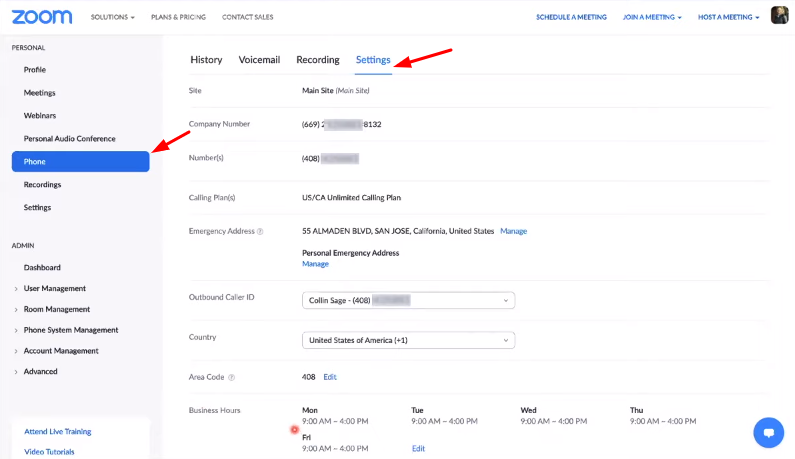Open the chat help bubble
795x459 pixels.
pos(769,433)
